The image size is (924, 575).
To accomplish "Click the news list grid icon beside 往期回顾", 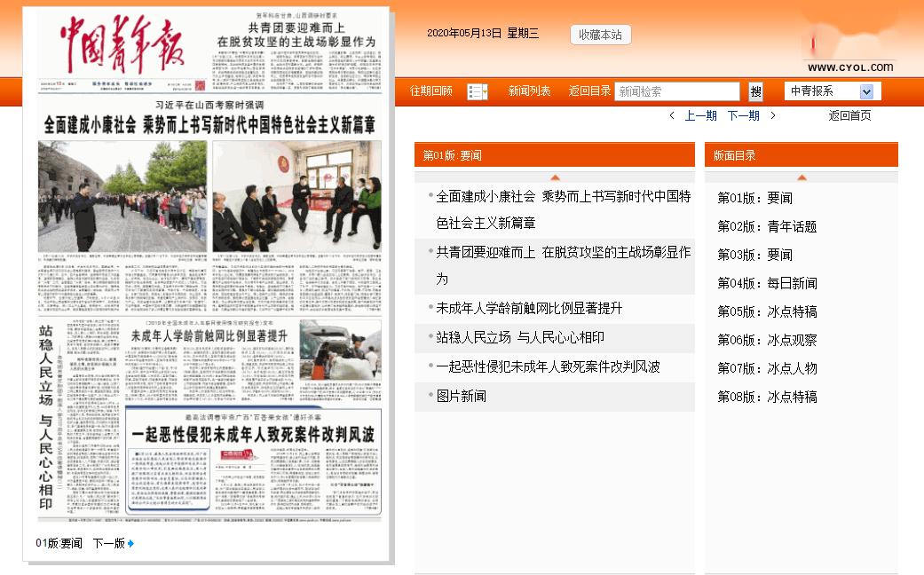I will point(477,91).
